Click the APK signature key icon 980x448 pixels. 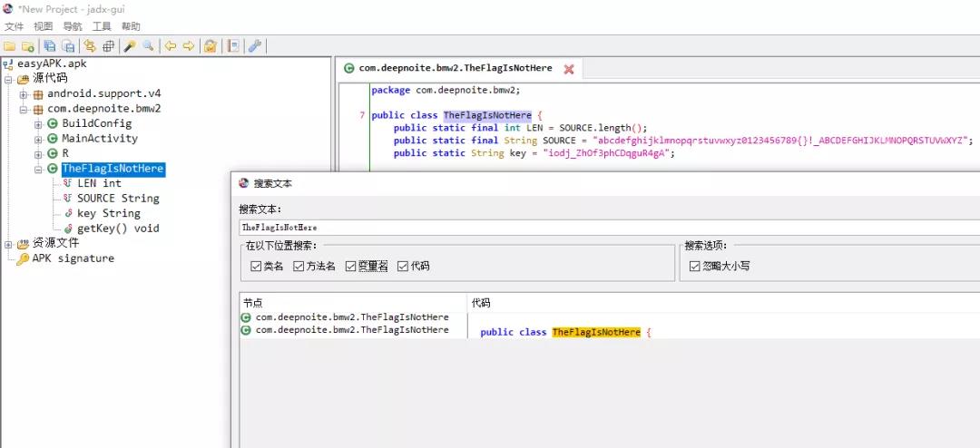[x=23, y=258]
